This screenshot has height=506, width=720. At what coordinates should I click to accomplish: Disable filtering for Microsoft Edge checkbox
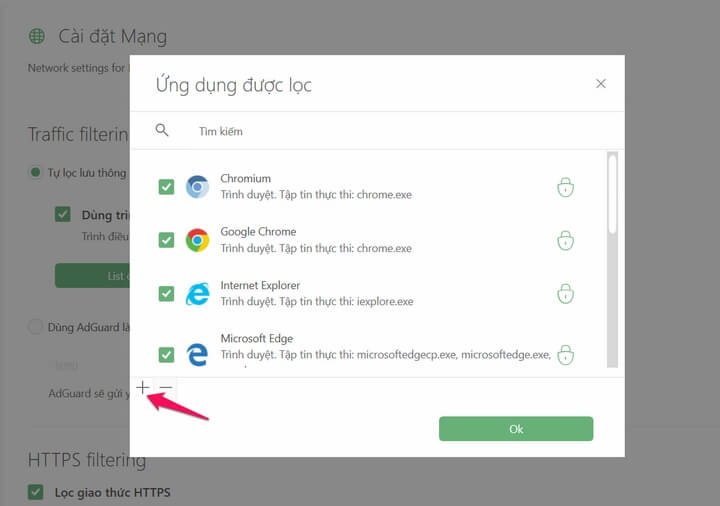coord(166,354)
